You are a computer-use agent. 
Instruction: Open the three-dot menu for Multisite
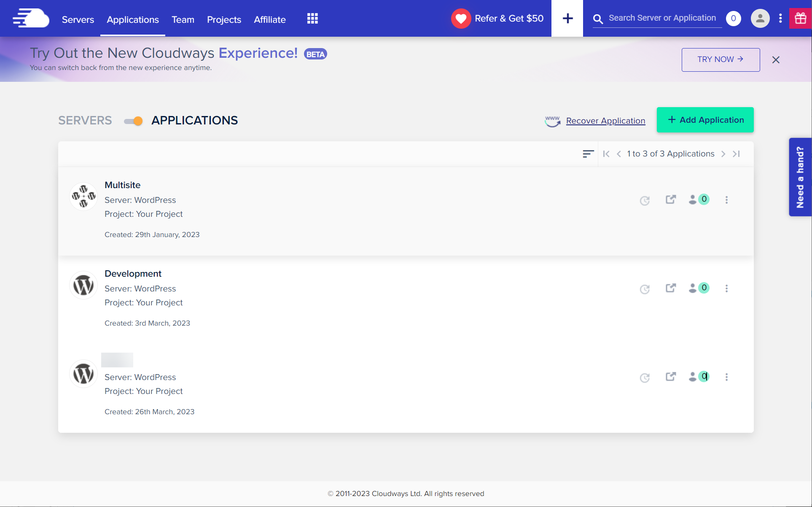[x=726, y=200]
